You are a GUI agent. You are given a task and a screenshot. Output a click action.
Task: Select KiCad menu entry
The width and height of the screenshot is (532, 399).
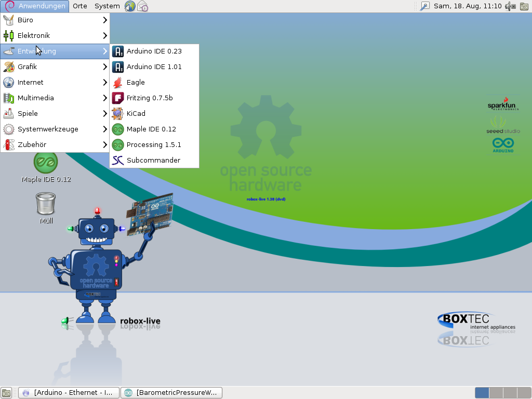click(154, 114)
